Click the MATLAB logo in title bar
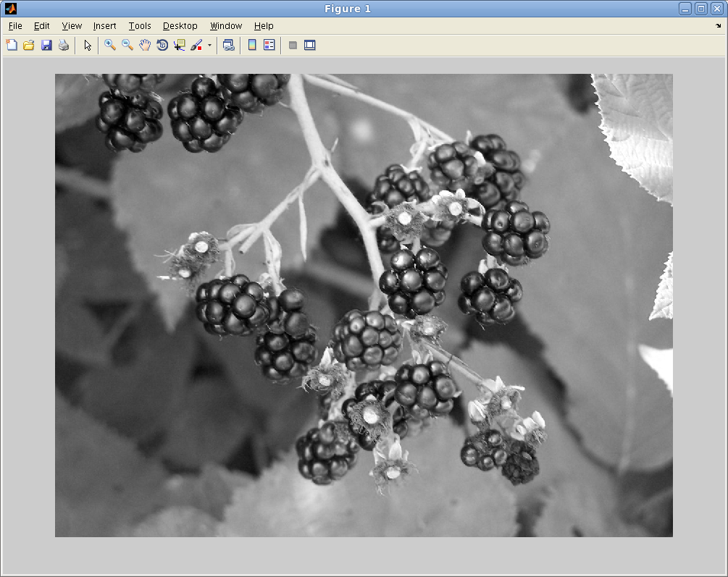728x577 pixels. click(11, 9)
